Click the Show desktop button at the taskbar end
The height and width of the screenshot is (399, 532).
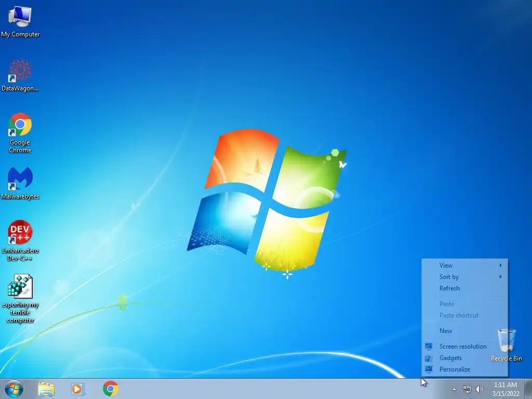point(528,389)
